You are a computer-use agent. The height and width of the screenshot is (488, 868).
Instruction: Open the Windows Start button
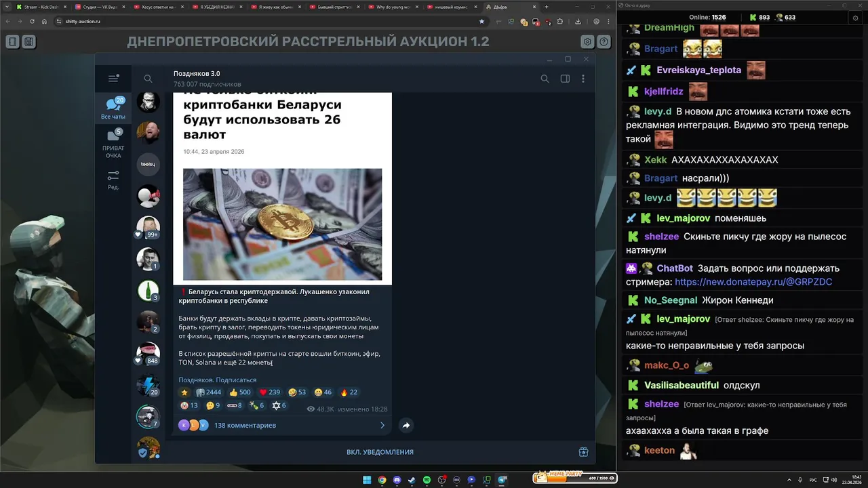click(x=367, y=480)
